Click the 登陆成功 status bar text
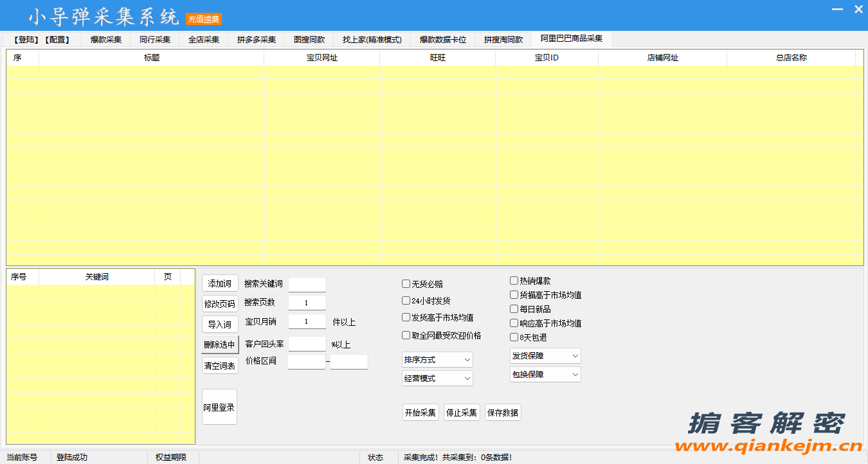Screen dimensions: 868x464 [72, 458]
